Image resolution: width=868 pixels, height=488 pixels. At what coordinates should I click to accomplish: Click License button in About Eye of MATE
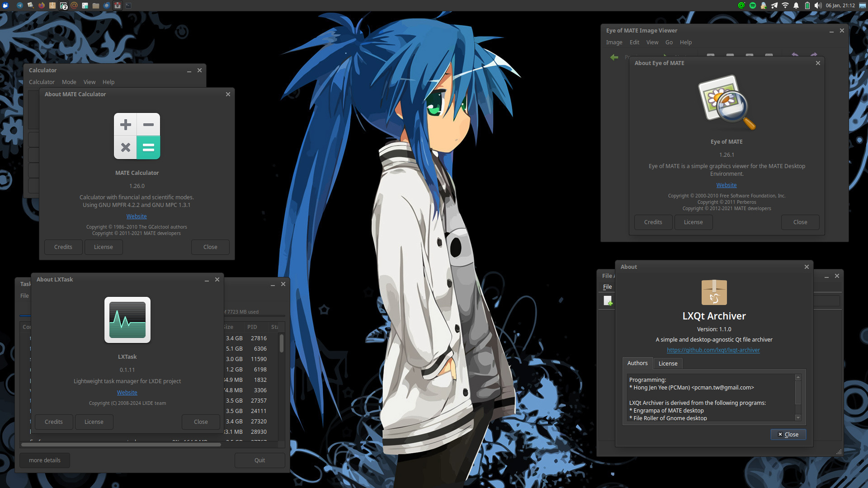click(x=693, y=222)
